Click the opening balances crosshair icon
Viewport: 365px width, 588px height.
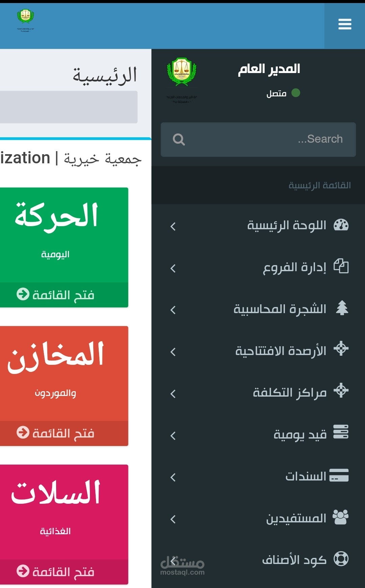(341, 349)
